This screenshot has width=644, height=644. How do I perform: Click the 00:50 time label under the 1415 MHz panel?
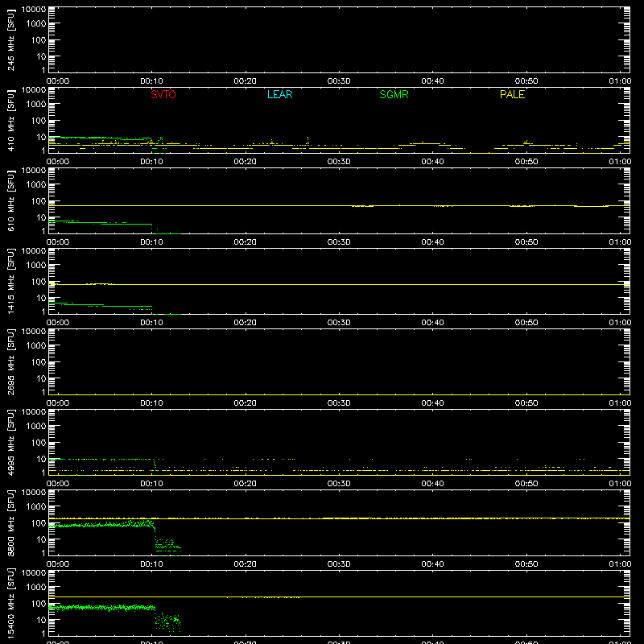pos(526,323)
